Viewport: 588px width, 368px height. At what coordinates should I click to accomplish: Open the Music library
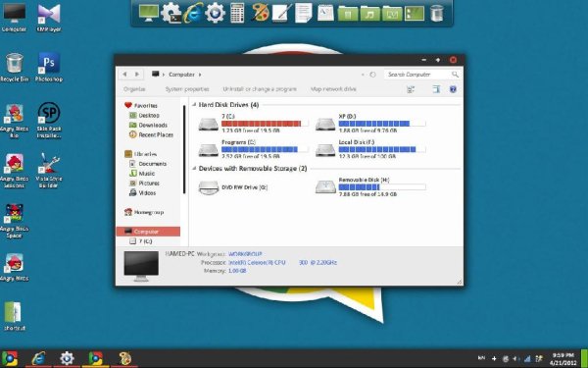pyautogui.click(x=142, y=174)
